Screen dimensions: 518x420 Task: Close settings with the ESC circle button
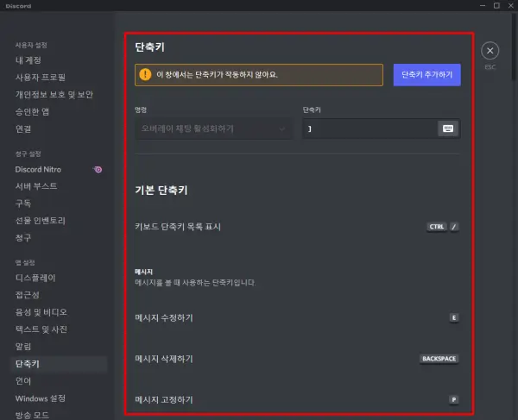(x=490, y=51)
